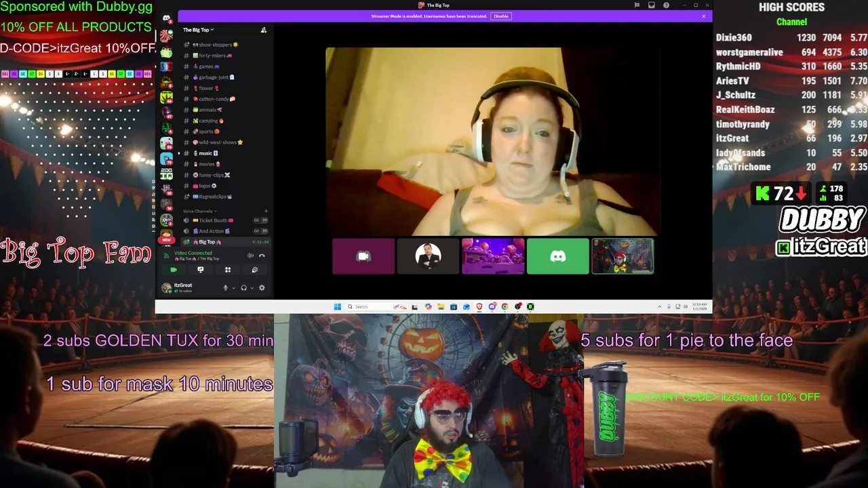Open Discord user settings gear
The width and height of the screenshot is (868, 488).
tap(262, 288)
